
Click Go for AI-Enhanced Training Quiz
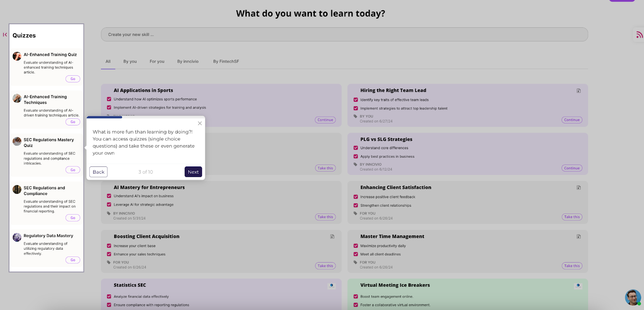pyautogui.click(x=73, y=79)
